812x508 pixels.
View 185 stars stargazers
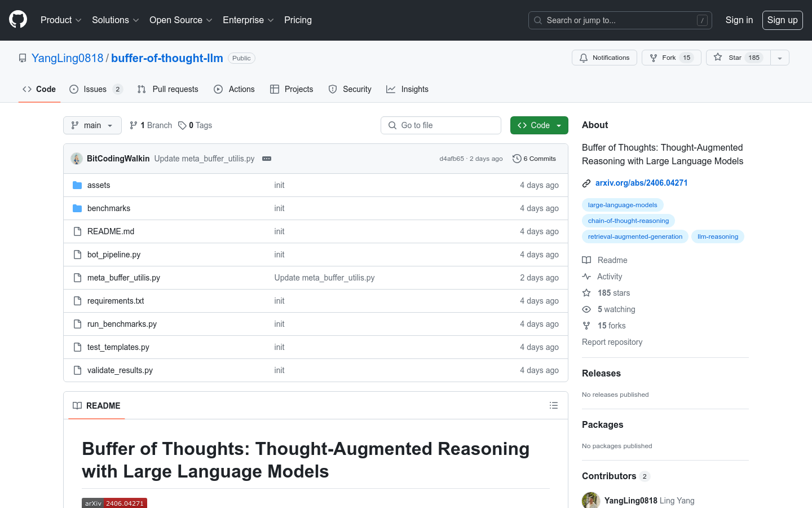[x=606, y=293]
